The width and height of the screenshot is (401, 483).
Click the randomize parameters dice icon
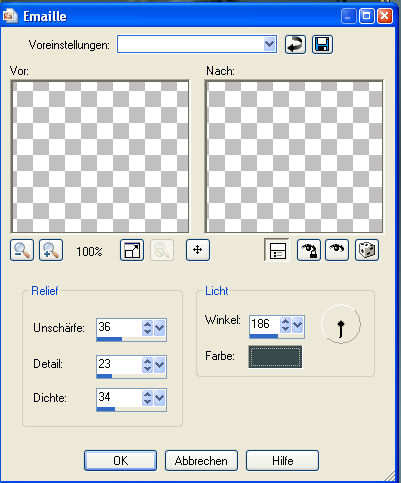point(367,250)
